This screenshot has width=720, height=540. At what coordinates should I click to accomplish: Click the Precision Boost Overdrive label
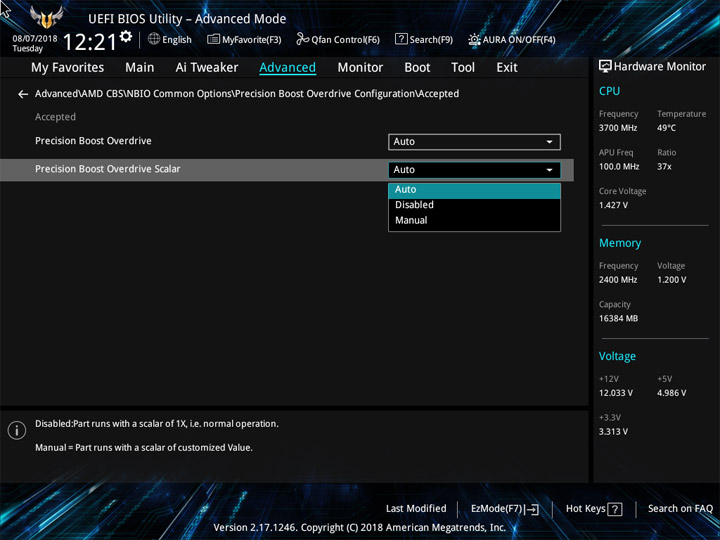[93, 141]
